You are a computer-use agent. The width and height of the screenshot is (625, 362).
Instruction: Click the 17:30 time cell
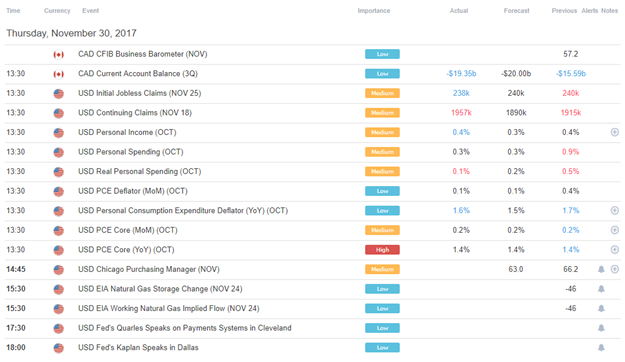16,328
